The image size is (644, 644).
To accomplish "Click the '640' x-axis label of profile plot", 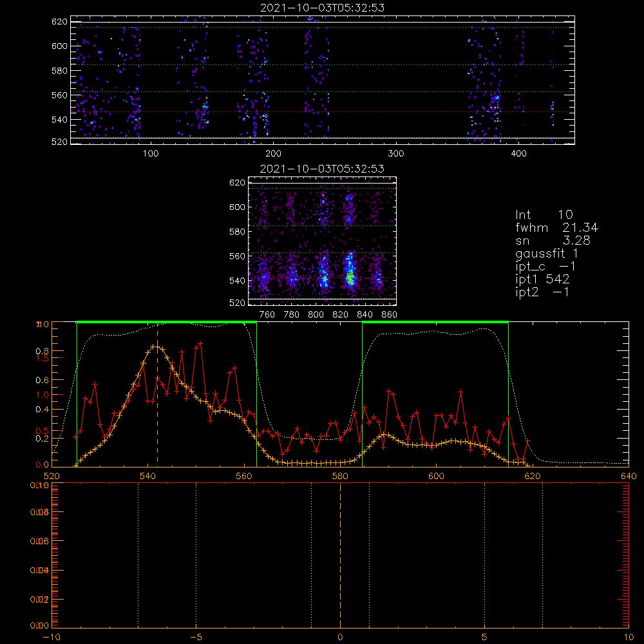I will [629, 476].
